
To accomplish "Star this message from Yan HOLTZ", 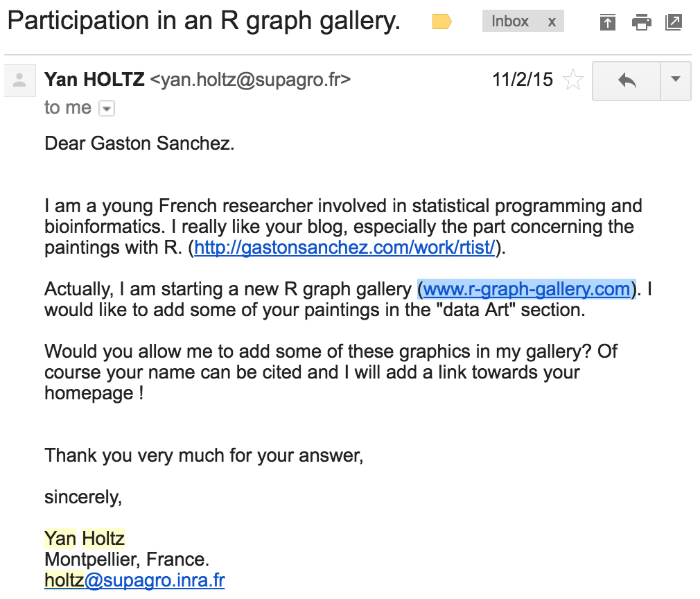I will tap(572, 80).
